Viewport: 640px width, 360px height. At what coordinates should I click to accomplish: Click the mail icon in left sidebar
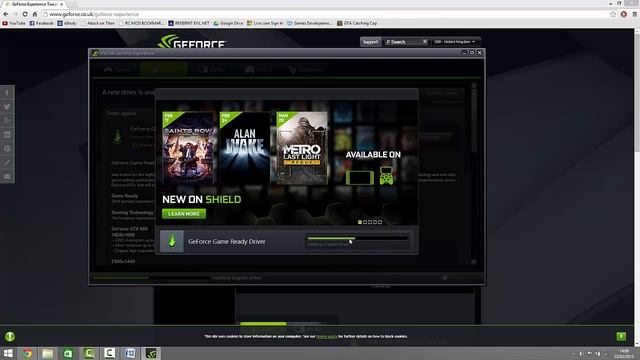pyautogui.click(x=7, y=176)
